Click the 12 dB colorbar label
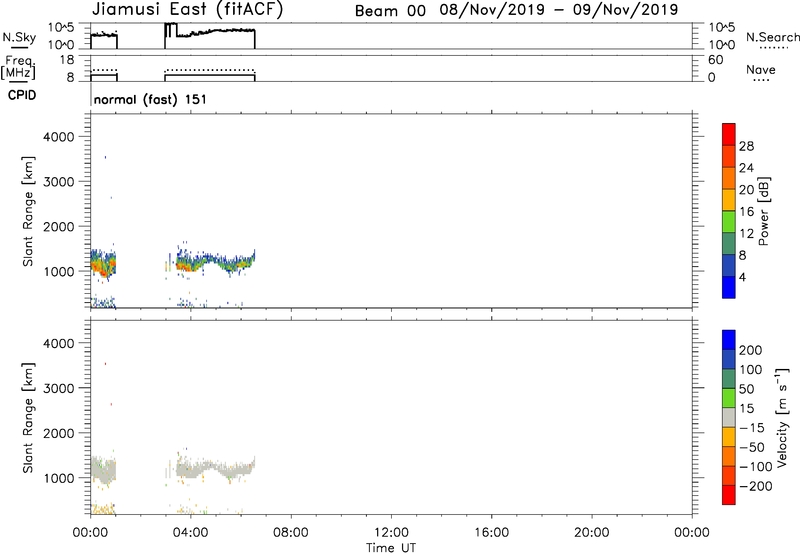Viewport: 800px width, 554px height. 746,234
